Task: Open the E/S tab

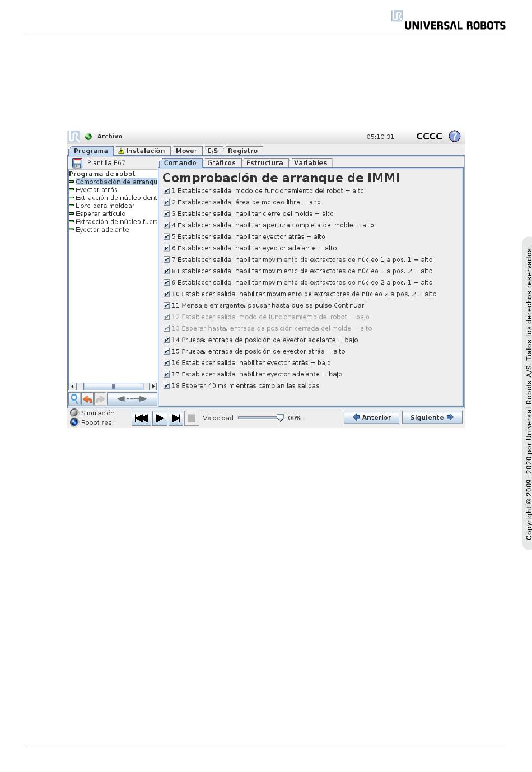Action: coord(213,151)
